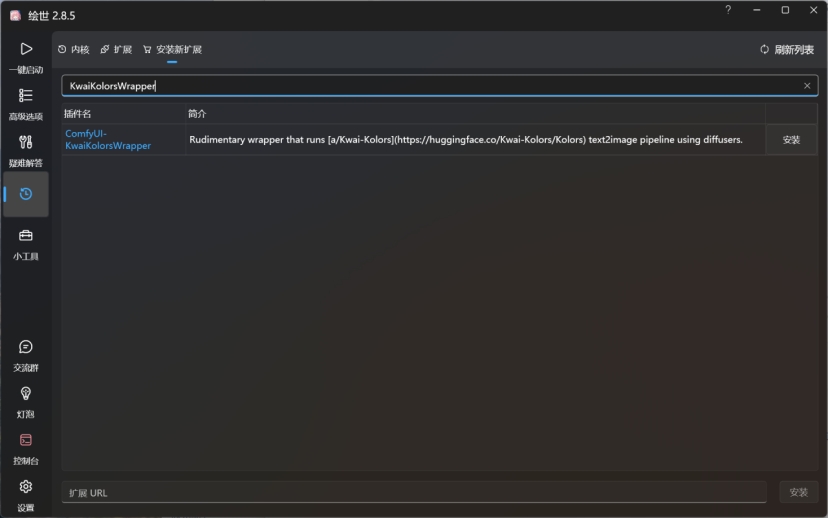Click the 插件名 column header
This screenshot has height=518, width=828.
point(77,114)
